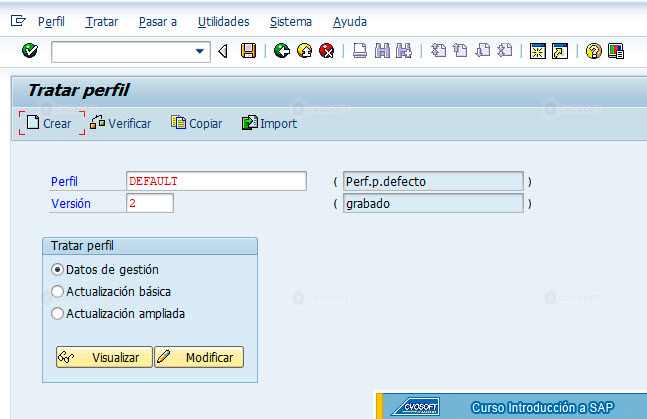The width and height of the screenshot is (647, 419).
Task: Click the green checkmark Enter icon
Action: point(30,51)
